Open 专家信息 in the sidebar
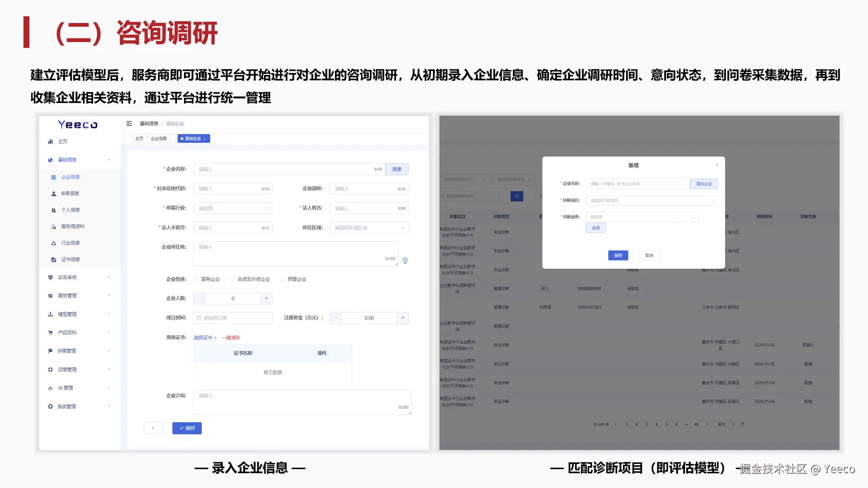This screenshot has height=488, width=868. pos(70,193)
